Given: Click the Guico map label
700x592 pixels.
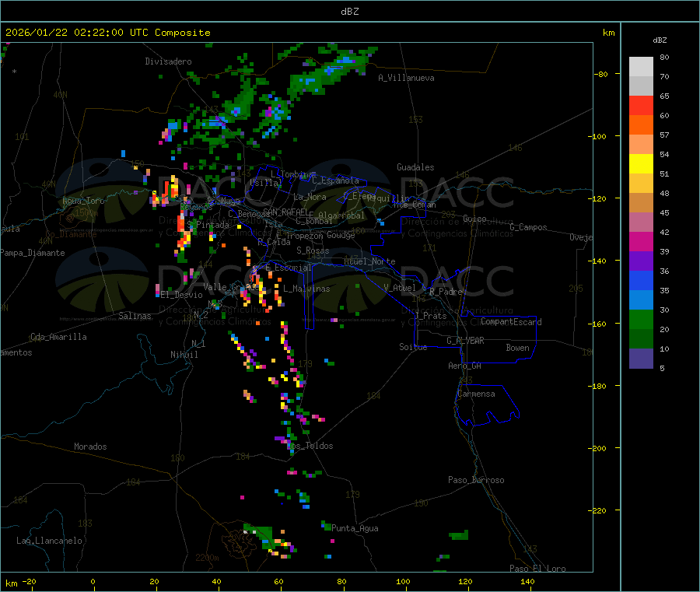Looking at the screenshot, I should 474,219.
